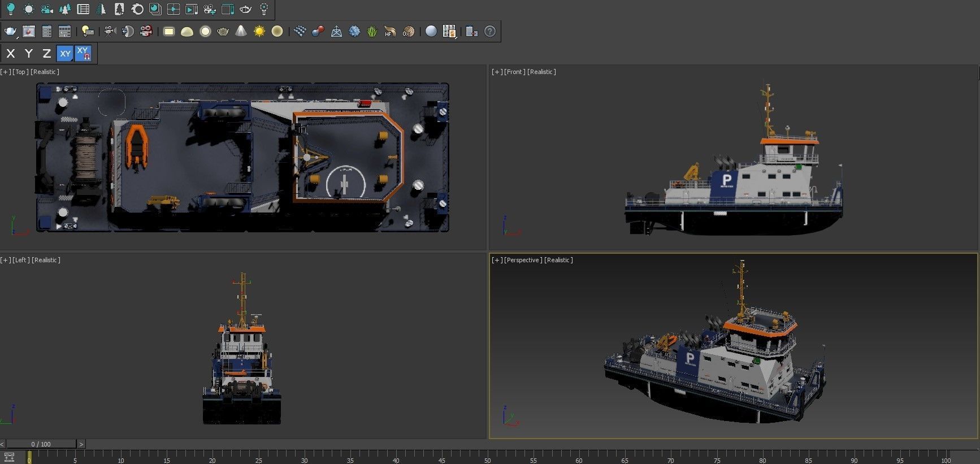Create a plane light using rectangle icon
The width and height of the screenshot is (980, 464).
[x=169, y=32]
